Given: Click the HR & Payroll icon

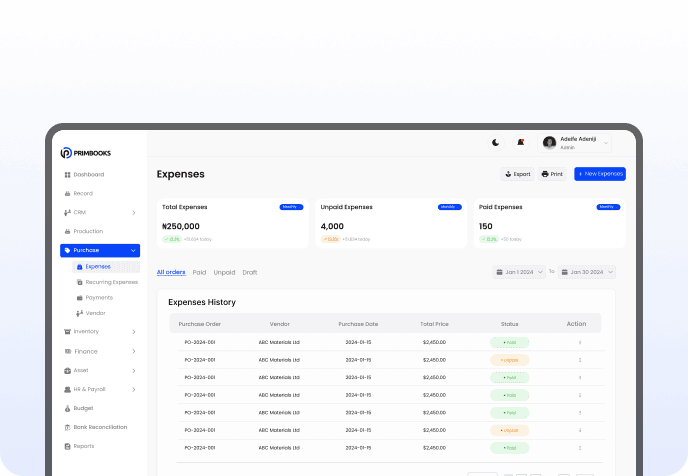Looking at the screenshot, I should click(x=67, y=390).
